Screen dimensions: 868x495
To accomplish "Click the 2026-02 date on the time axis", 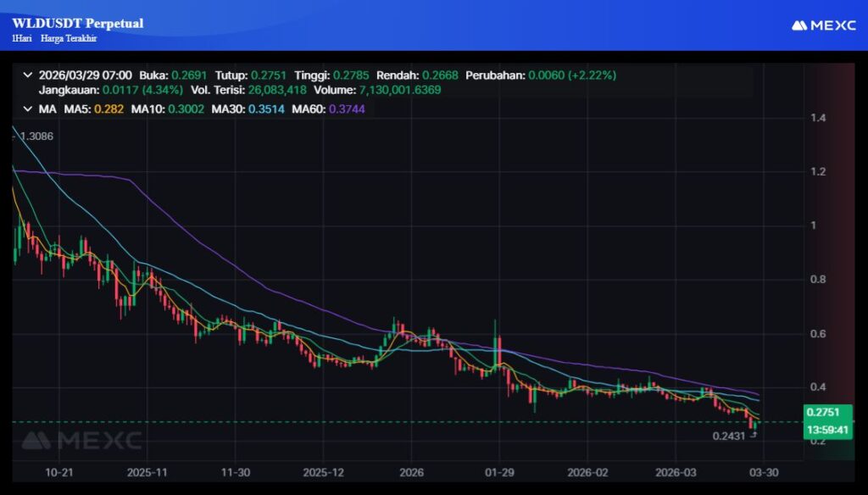I will pos(587,471).
